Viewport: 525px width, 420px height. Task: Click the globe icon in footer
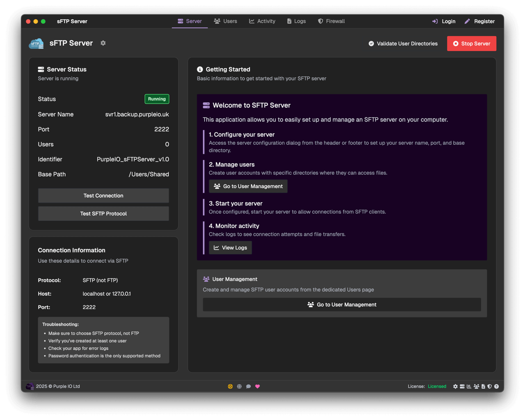coord(240,386)
